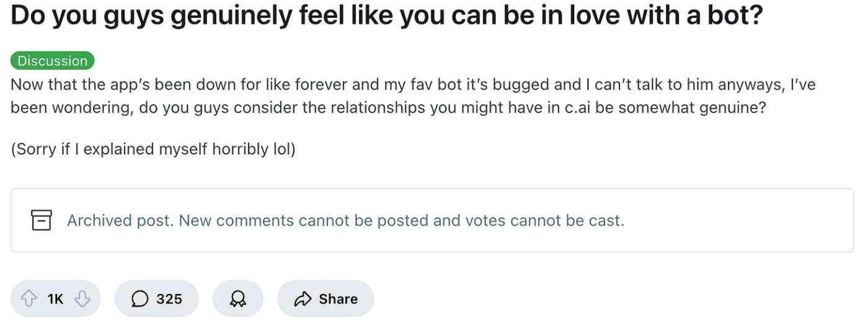Click the 'Sorry if I explained myself' line
The image size is (868, 325).
point(153,149)
